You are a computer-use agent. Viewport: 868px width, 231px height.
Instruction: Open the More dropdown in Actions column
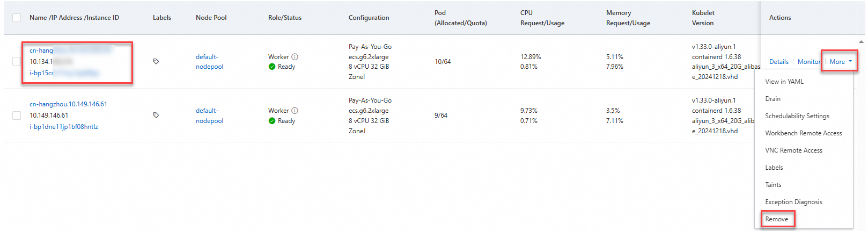pyautogui.click(x=840, y=62)
